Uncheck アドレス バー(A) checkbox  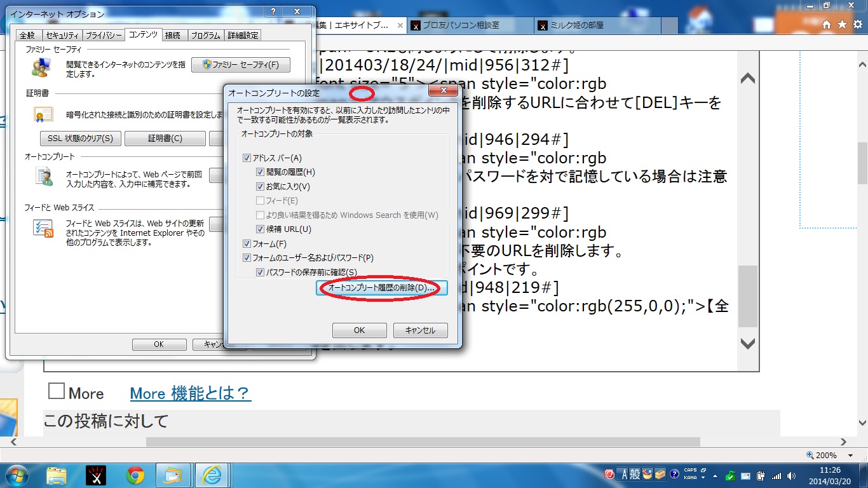pos(247,158)
